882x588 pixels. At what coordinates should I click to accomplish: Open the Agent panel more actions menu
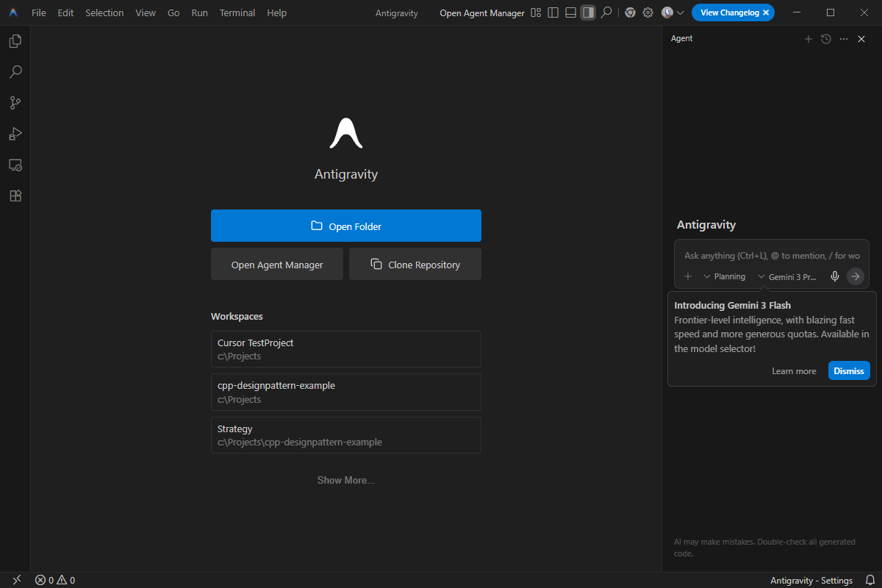click(x=844, y=39)
